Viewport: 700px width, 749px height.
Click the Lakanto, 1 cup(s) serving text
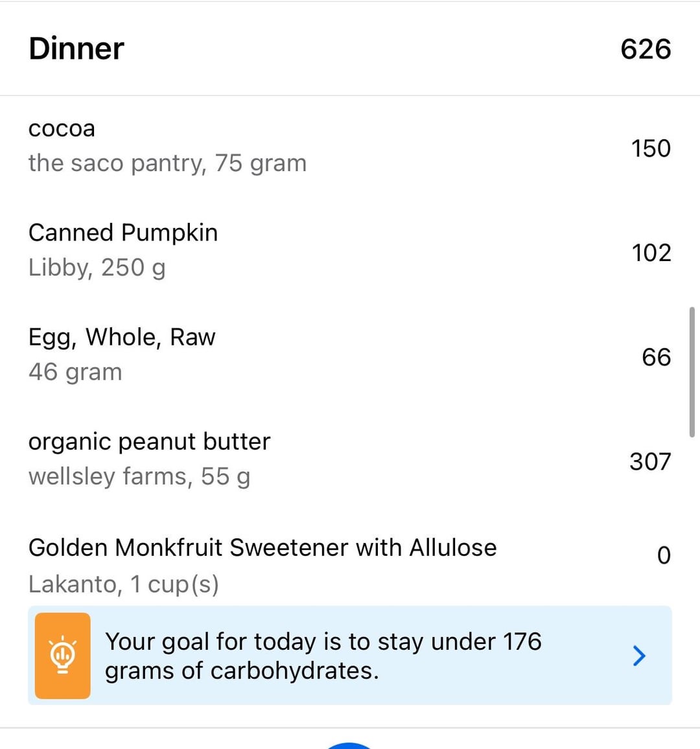pyautogui.click(x=123, y=584)
